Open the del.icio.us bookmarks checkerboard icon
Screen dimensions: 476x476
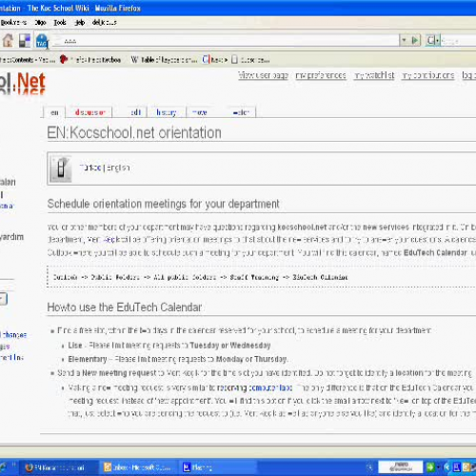coord(25,41)
